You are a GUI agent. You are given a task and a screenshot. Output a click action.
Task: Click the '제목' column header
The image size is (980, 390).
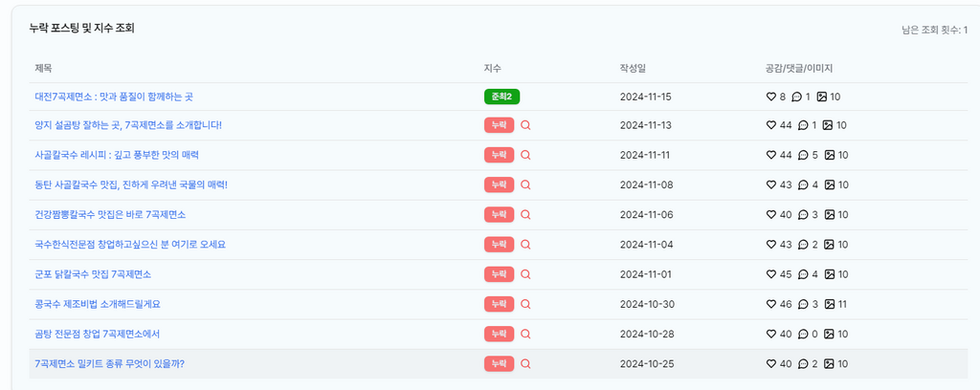[x=43, y=69]
